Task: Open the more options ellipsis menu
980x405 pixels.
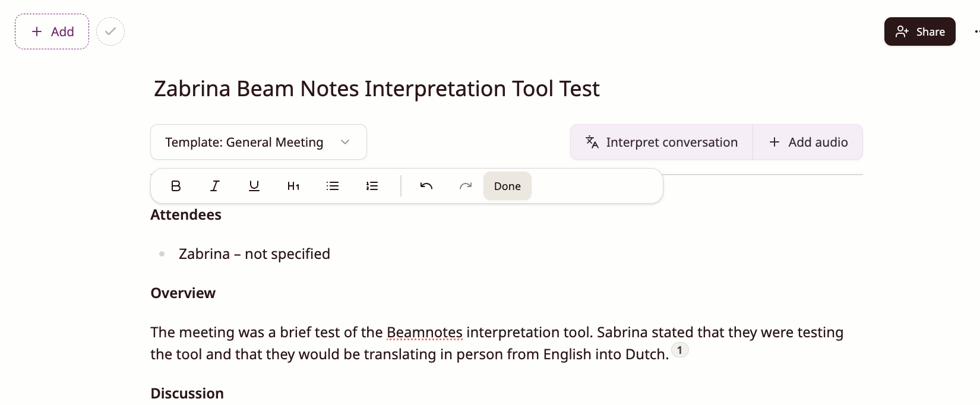Action: click(976, 31)
